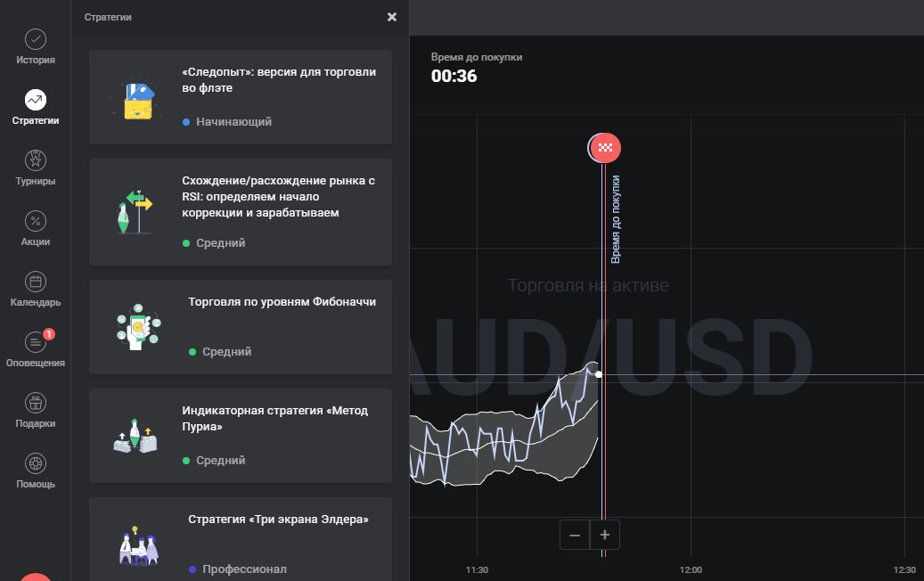Open the «Метод Пуриа» indicator strategy

[241, 436]
